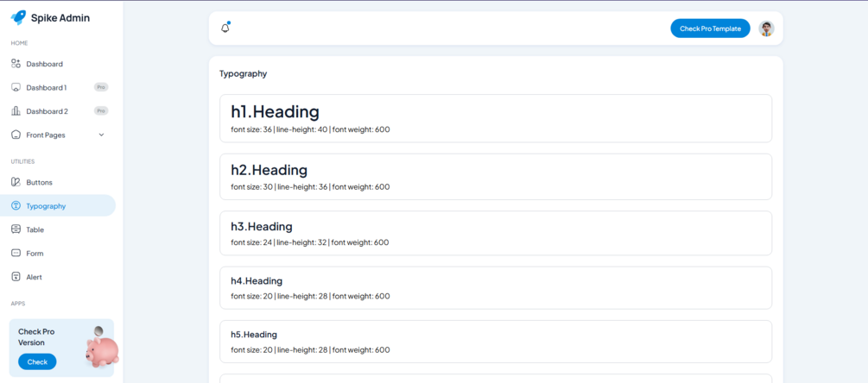The height and width of the screenshot is (383, 868).
Task: Click the Typography sidebar icon
Action: [x=16, y=205]
